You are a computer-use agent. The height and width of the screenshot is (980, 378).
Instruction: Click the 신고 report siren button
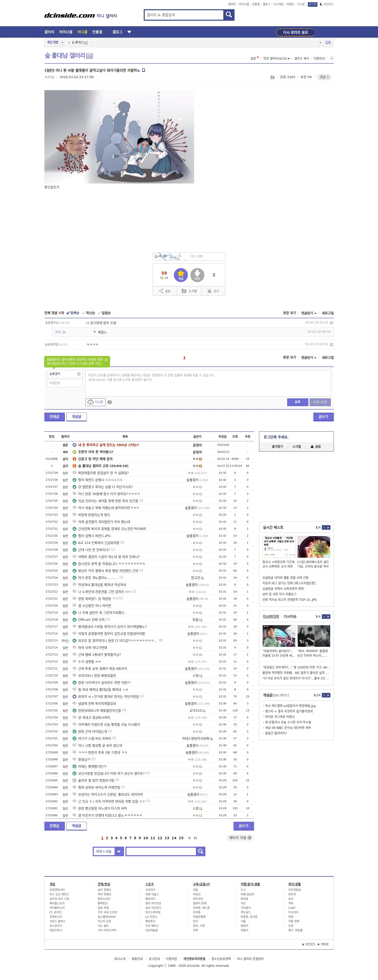pos(213,291)
